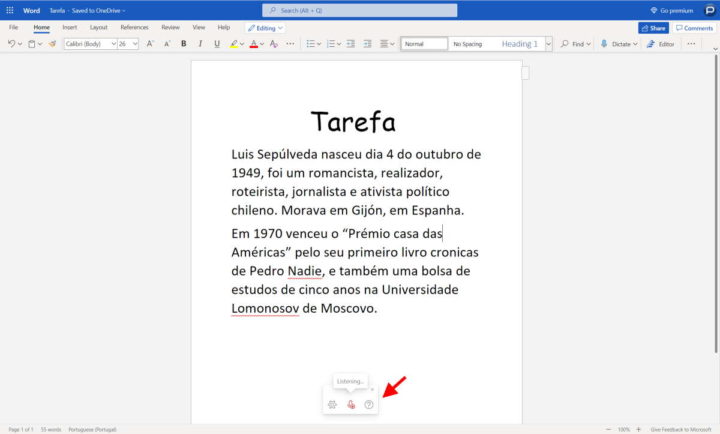The width and height of the screenshot is (720, 434).
Task: Click the Paste clipboard icon
Action: click(x=32, y=44)
